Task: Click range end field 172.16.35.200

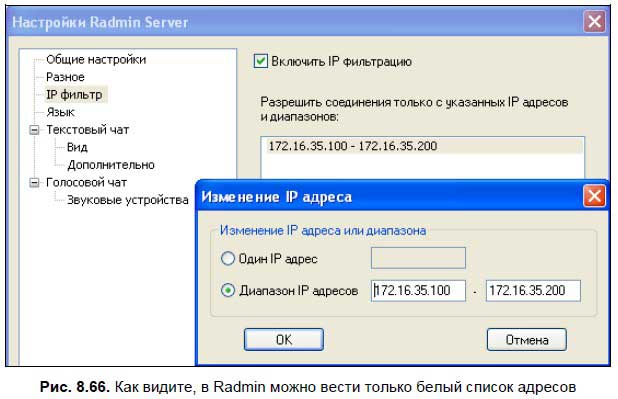Action: point(533,291)
